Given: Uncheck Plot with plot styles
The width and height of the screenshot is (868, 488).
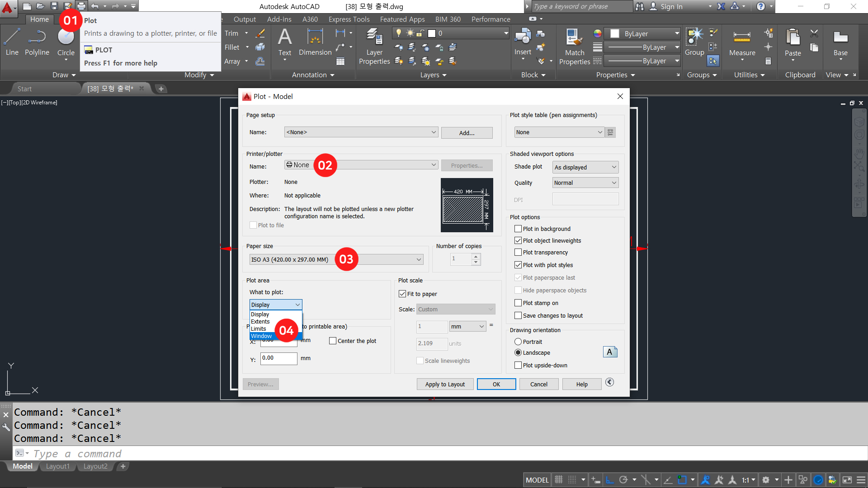Looking at the screenshot, I should pyautogui.click(x=518, y=265).
